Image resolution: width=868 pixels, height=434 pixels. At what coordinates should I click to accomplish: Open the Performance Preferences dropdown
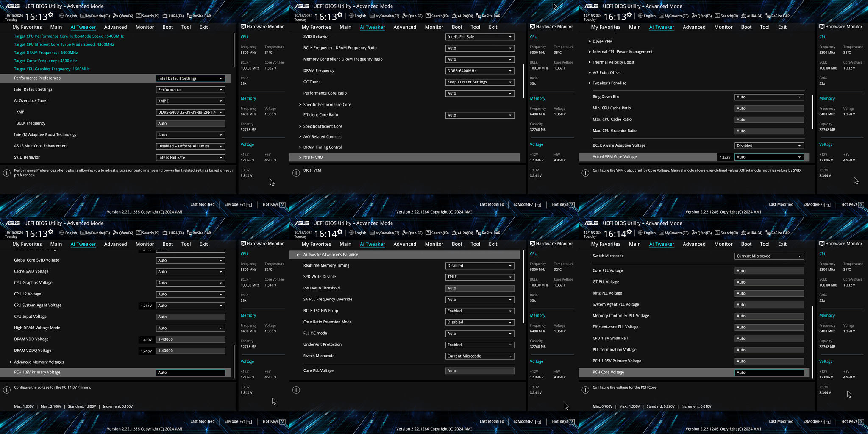coord(190,78)
